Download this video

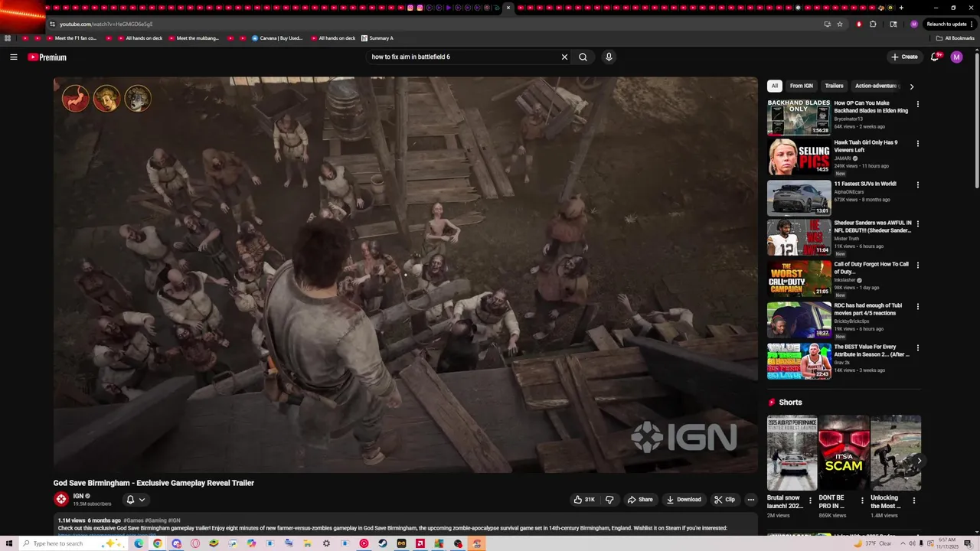click(x=684, y=500)
